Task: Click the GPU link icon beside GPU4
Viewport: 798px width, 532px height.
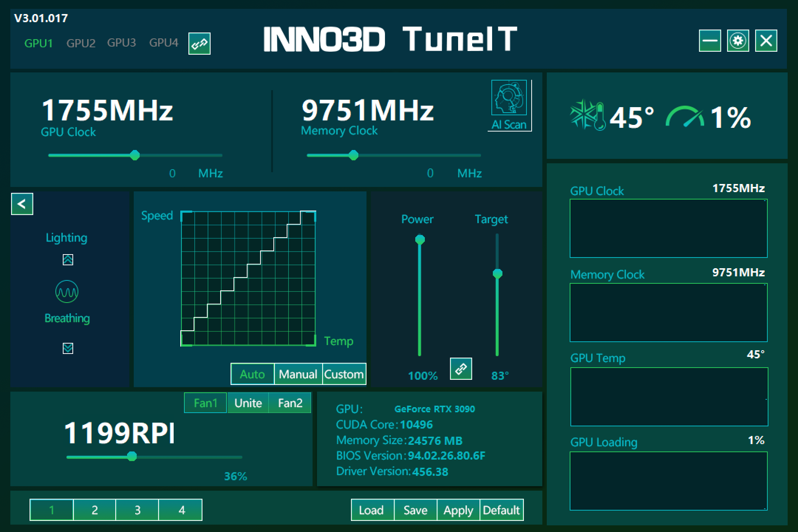Action: pyautogui.click(x=199, y=44)
